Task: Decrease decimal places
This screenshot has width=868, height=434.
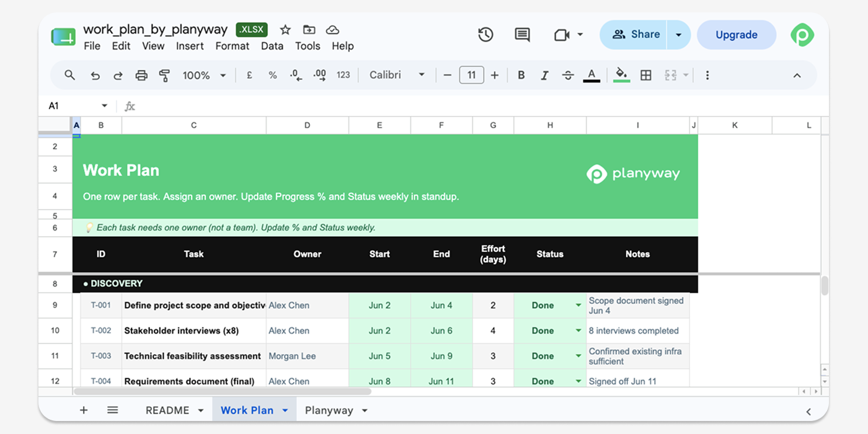Action: click(x=296, y=75)
